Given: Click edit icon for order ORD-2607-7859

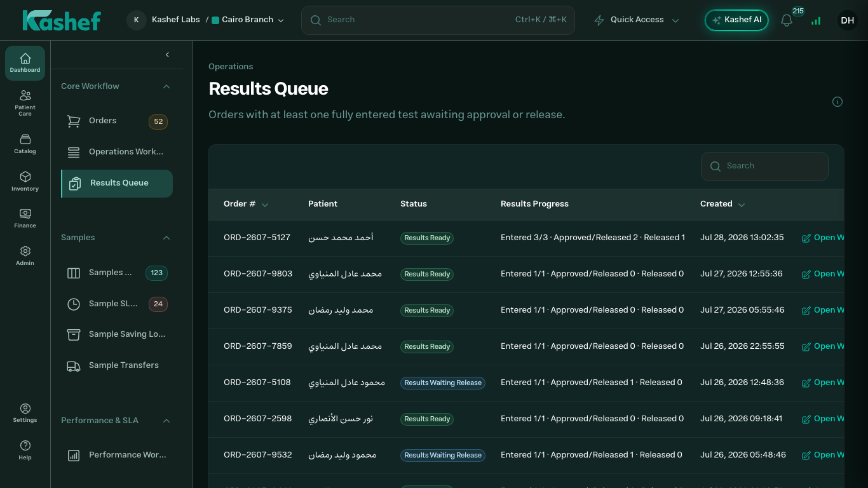Looking at the screenshot, I should click(806, 347).
